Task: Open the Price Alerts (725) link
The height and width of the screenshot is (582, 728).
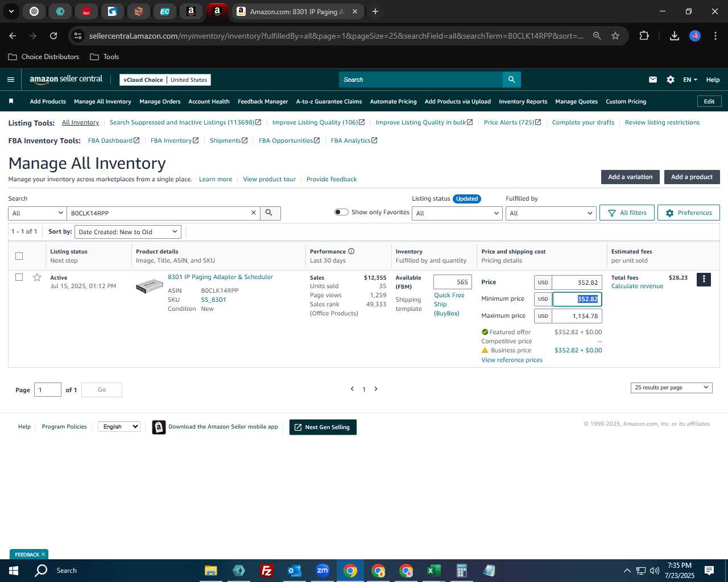Action: click(512, 122)
